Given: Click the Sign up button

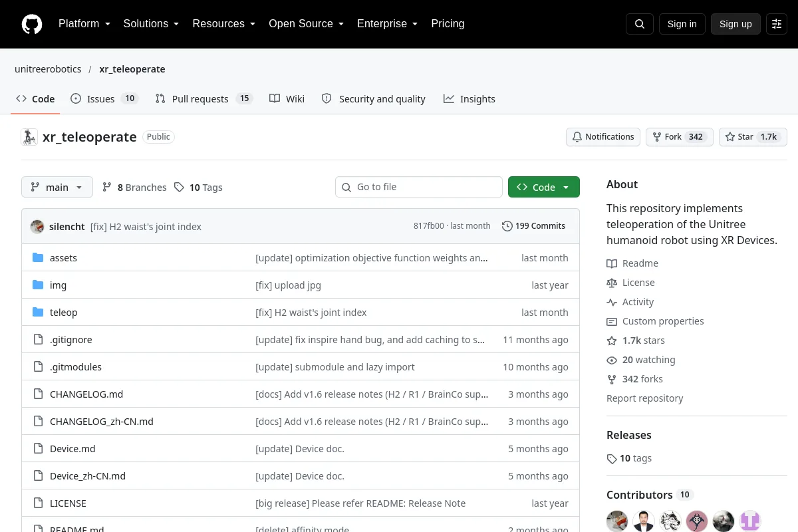Looking at the screenshot, I should point(735,24).
